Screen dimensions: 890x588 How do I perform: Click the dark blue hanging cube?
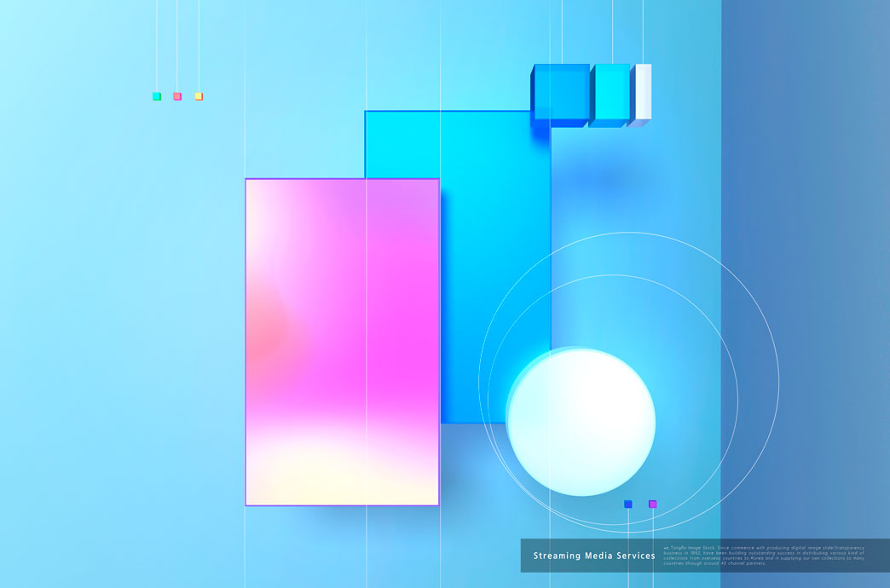(x=561, y=94)
